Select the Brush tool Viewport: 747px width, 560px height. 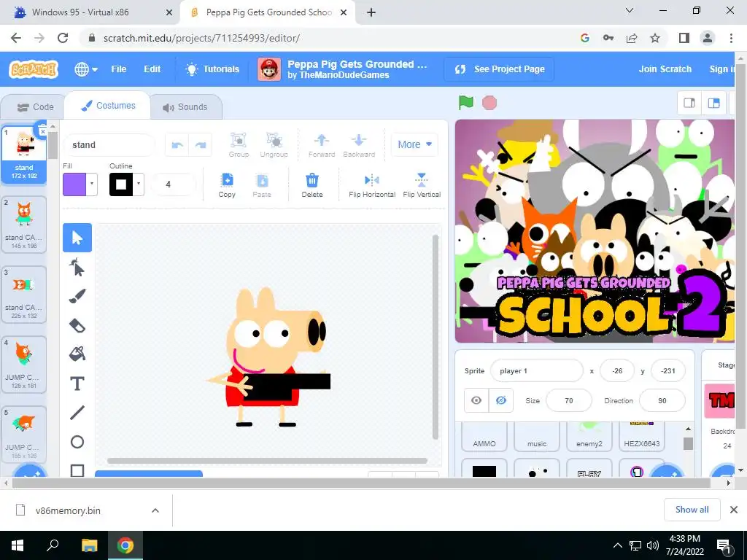[77, 296]
